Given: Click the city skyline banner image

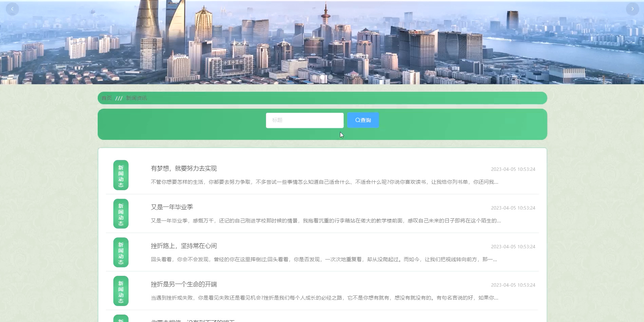Looking at the screenshot, I should coord(322,42).
